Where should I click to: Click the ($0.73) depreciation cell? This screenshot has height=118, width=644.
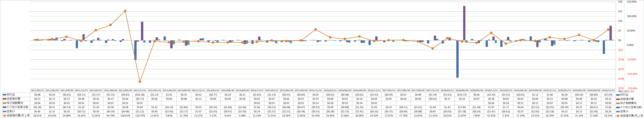tap(140, 99)
